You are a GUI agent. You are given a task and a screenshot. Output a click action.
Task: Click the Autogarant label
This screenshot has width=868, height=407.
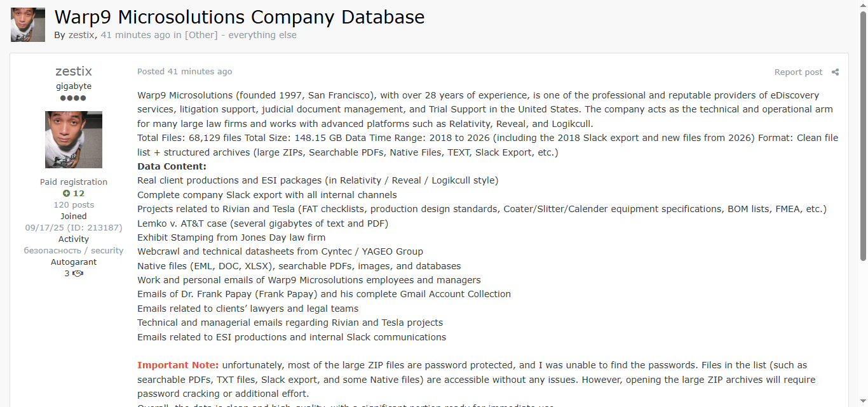pyautogui.click(x=74, y=262)
